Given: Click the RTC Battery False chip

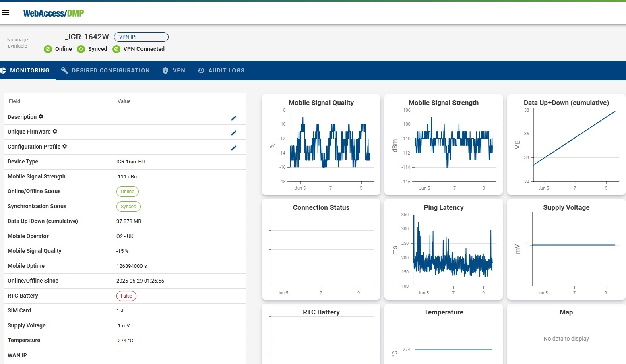Looking at the screenshot, I should click(x=126, y=296).
